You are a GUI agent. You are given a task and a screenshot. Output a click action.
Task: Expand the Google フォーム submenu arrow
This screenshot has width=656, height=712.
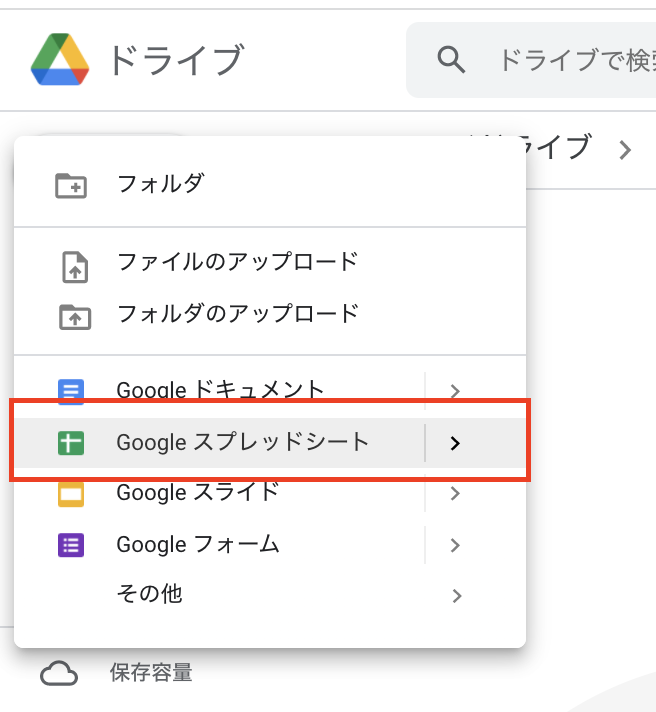pos(455,545)
